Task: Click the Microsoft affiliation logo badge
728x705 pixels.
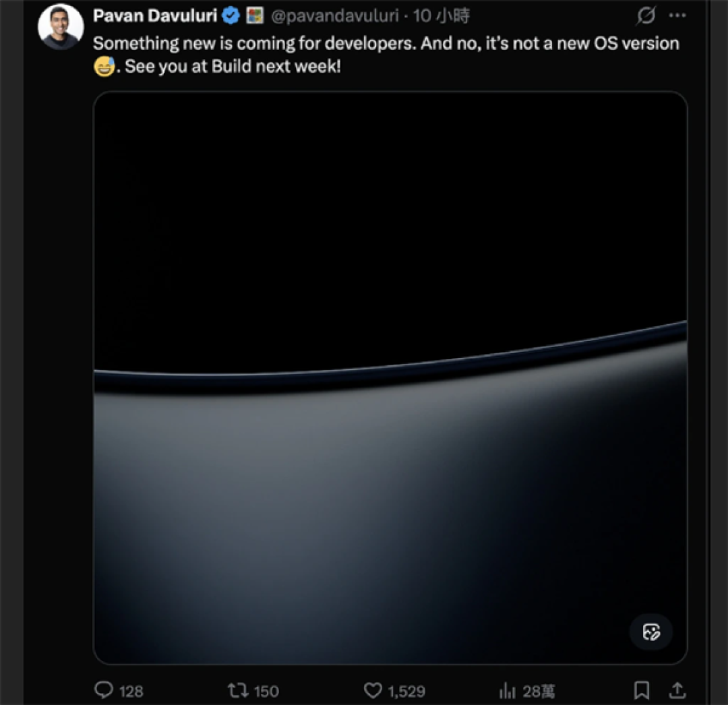Action: [x=254, y=16]
